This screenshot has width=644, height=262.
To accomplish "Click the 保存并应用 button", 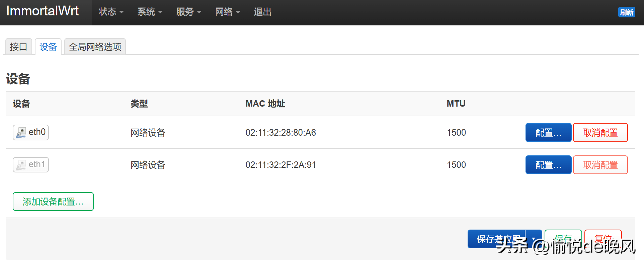I will point(496,239).
